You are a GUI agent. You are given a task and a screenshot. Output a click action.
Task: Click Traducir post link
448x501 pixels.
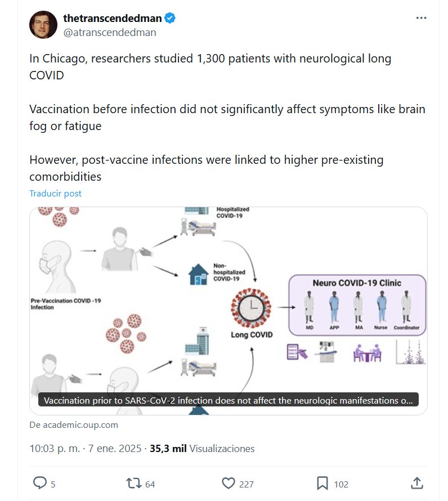point(55,193)
